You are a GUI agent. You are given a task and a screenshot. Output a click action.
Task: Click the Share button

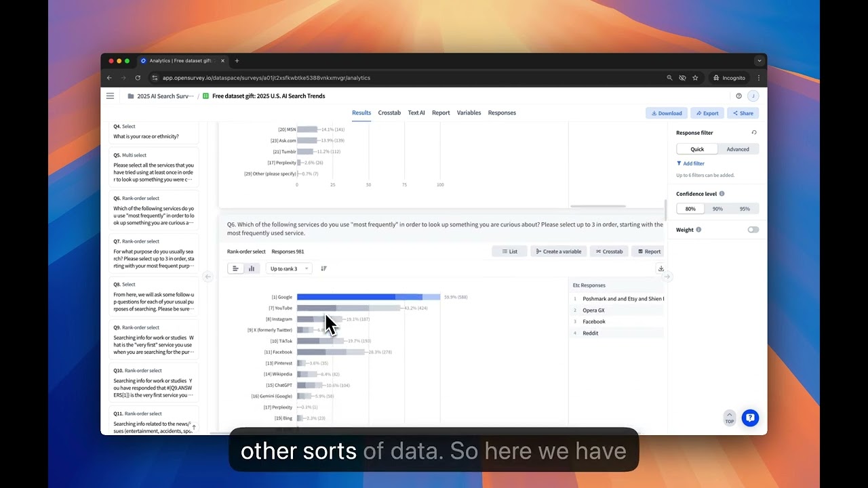click(x=743, y=113)
